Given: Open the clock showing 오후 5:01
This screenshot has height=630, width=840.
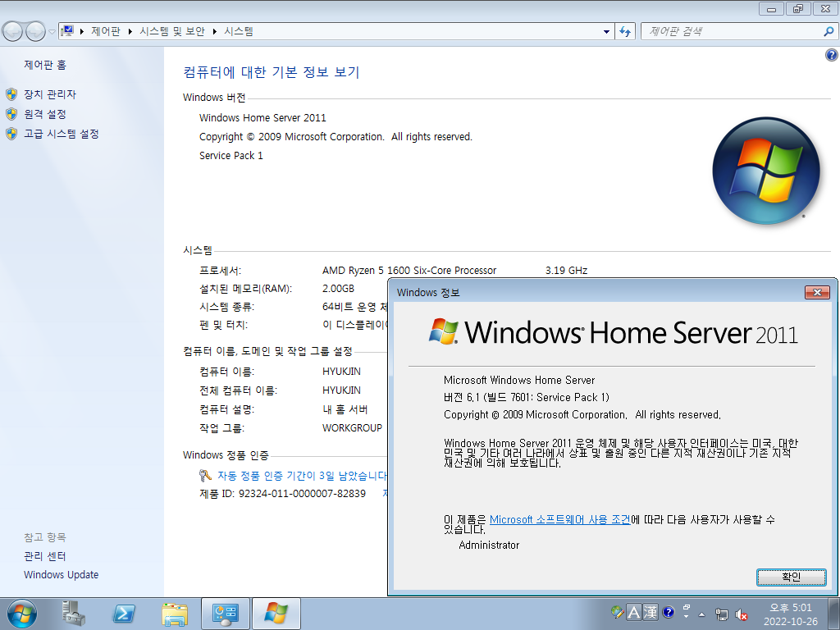Looking at the screenshot, I should (791, 614).
